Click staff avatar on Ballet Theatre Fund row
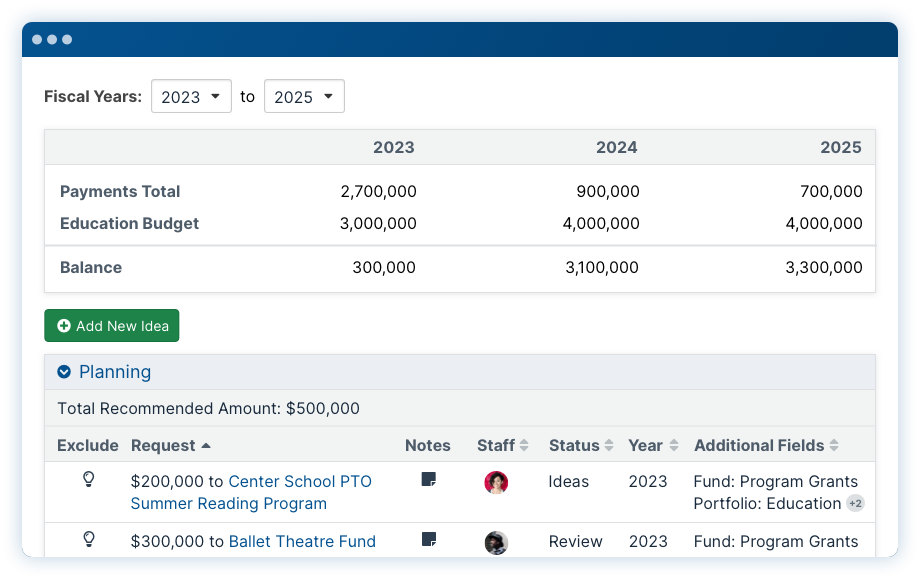Viewport: 920px width, 579px height. (x=496, y=543)
